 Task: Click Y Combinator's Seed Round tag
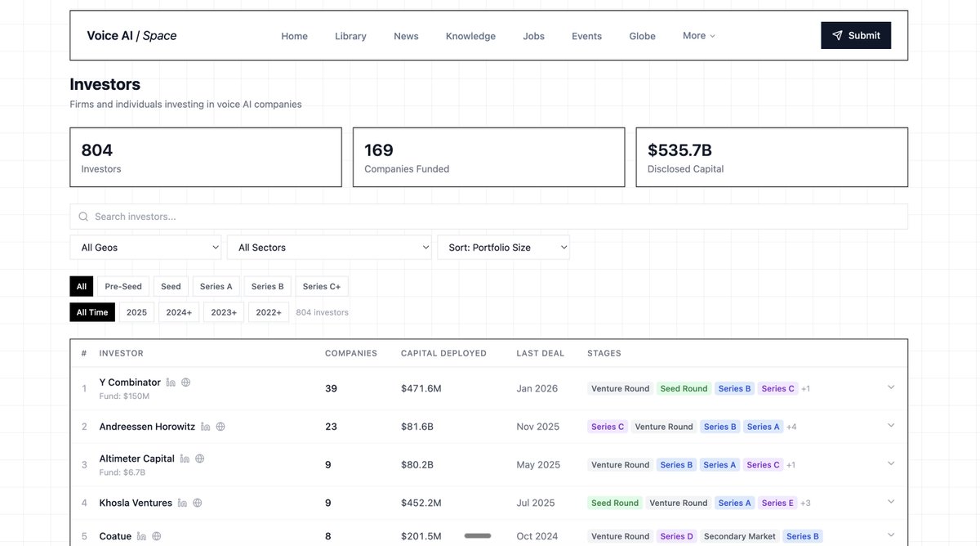click(684, 388)
